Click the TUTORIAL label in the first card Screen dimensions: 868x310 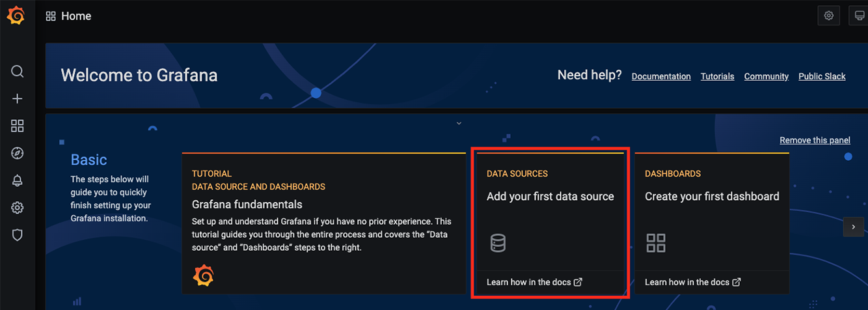coord(211,174)
